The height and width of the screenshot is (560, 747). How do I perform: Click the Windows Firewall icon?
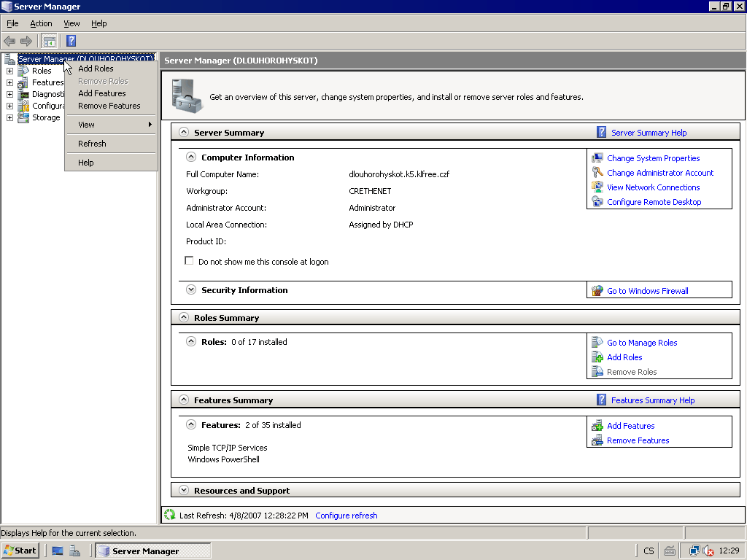tap(597, 290)
